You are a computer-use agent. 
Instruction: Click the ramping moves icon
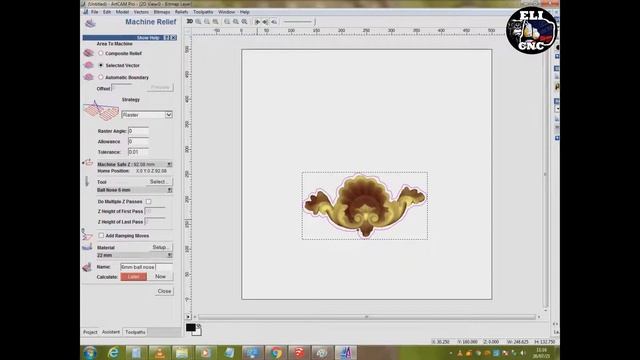point(86,235)
